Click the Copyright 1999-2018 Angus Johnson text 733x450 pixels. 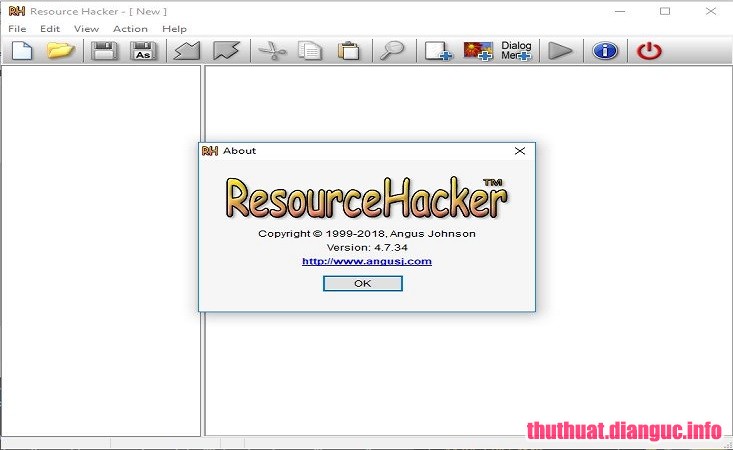[x=367, y=234]
